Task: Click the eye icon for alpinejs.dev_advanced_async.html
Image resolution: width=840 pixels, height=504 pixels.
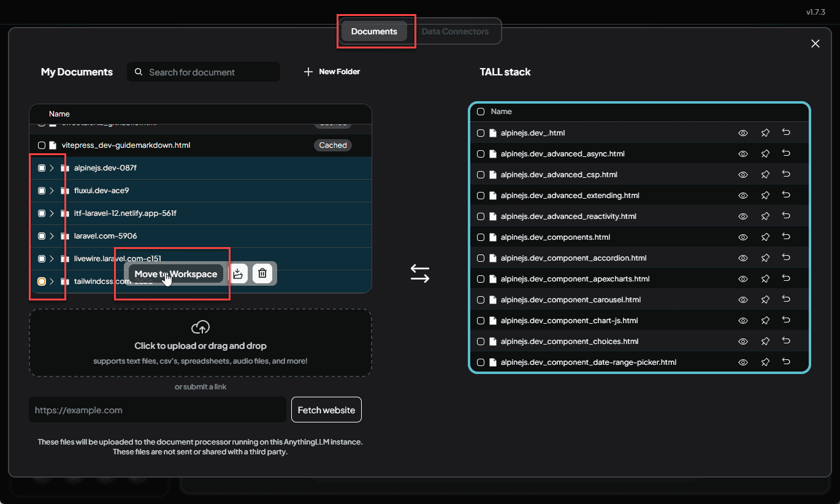Action: (743, 154)
